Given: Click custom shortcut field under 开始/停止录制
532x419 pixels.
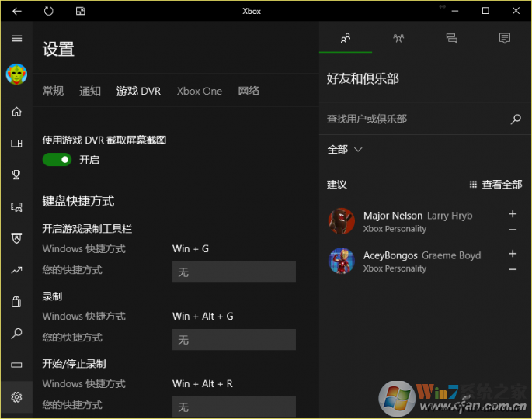Looking at the screenshot, I should click(234, 407).
